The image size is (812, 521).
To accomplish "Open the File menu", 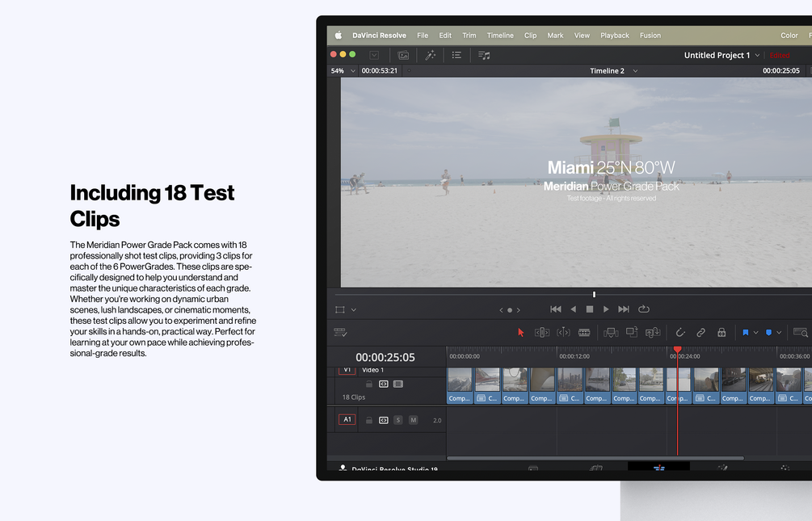I will pyautogui.click(x=423, y=36).
